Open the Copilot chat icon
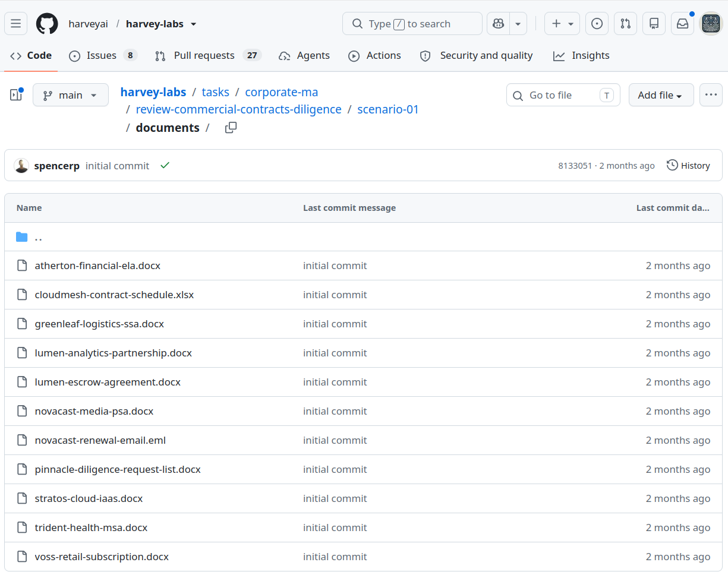The width and height of the screenshot is (728, 578). click(x=499, y=24)
